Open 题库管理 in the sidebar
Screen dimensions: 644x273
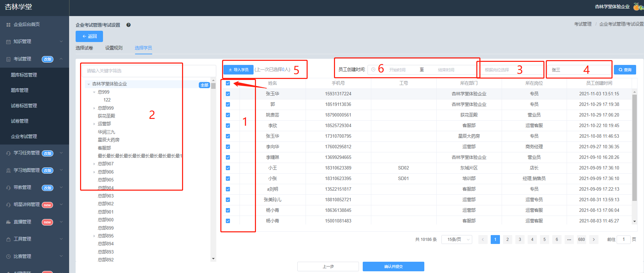[20, 90]
